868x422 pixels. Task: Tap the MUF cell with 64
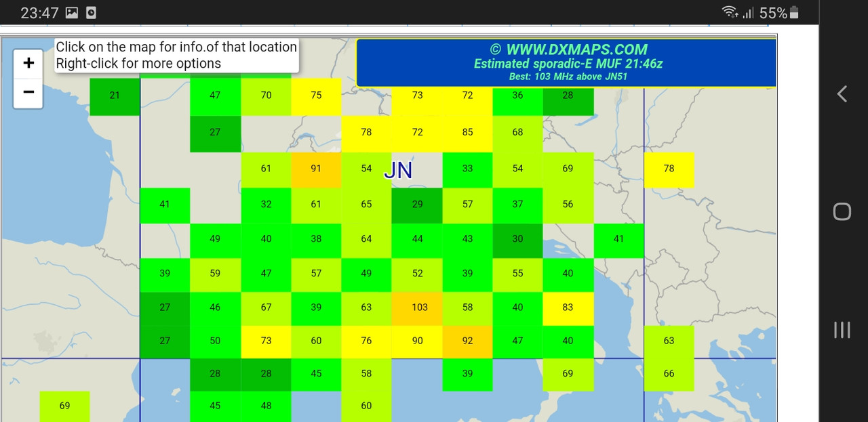(x=366, y=239)
